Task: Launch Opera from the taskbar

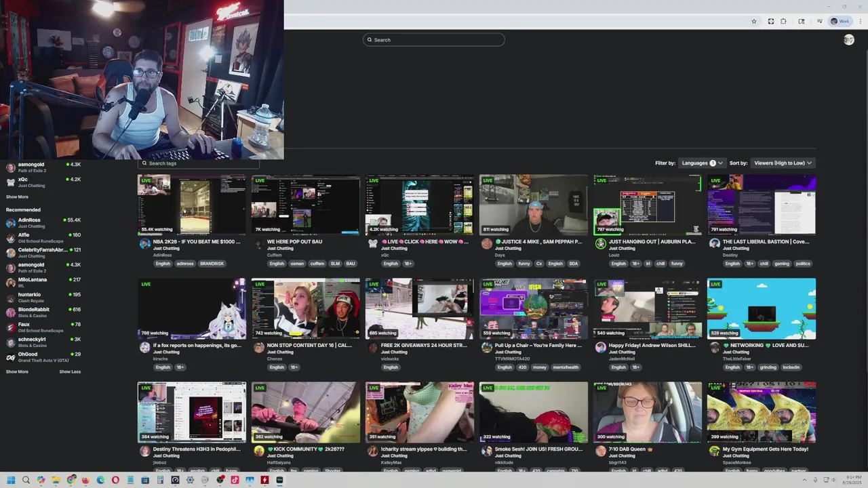Action: [115, 480]
